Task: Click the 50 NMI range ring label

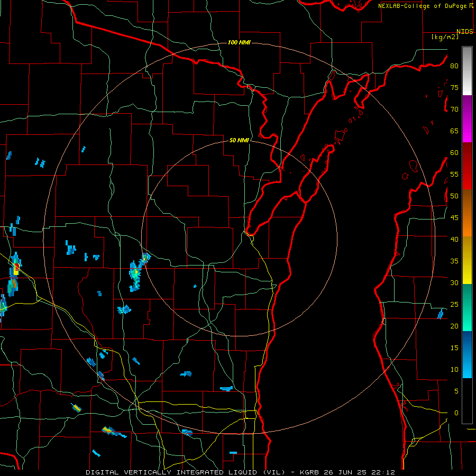Action: [x=239, y=140]
